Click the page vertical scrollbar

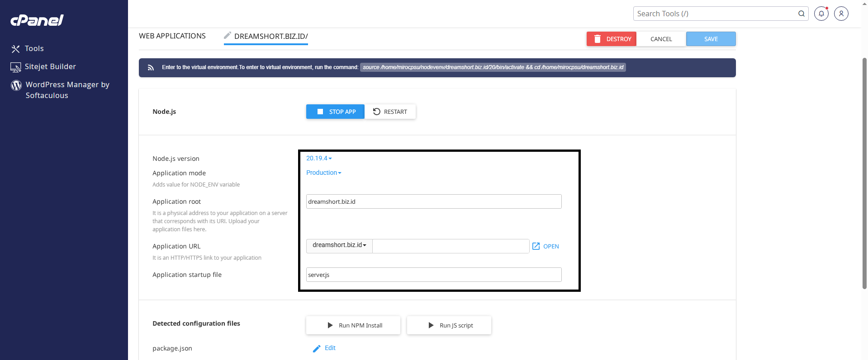click(x=864, y=172)
